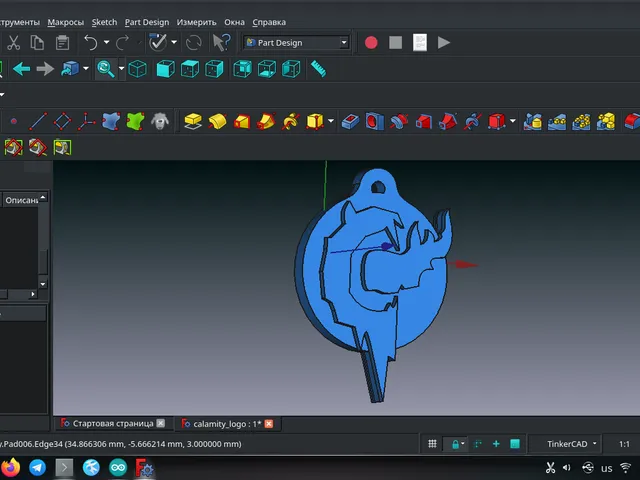
Task: Set top view cube icon
Action: pos(190,69)
